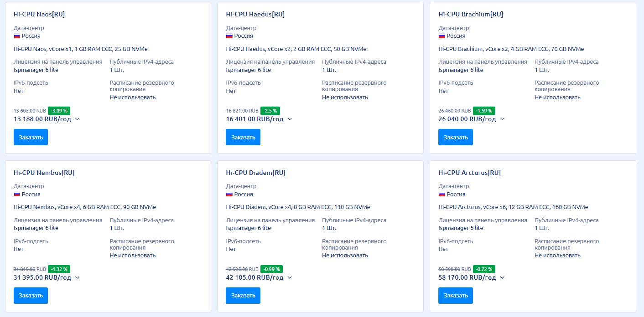Click the Russia flag icon in Diadem card

click(229, 194)
